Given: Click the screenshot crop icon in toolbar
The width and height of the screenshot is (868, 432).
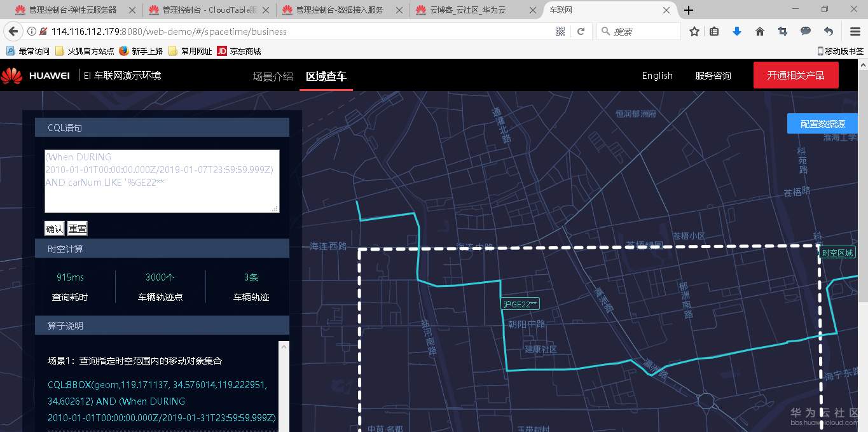Looking at the screenshot, I should (x=782, y=31).
